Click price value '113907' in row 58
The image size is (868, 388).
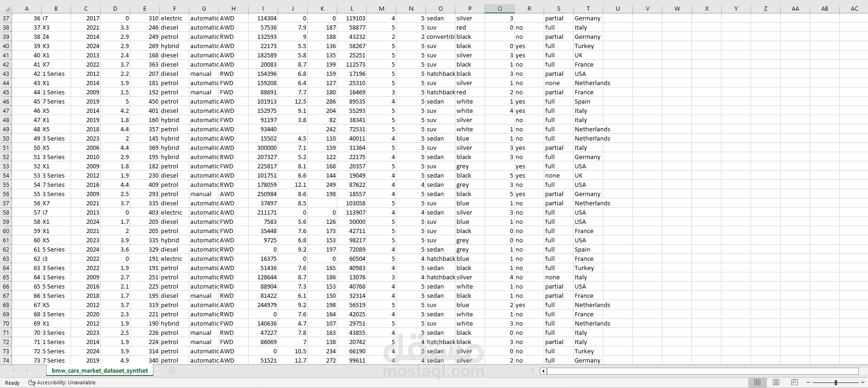click(352, 213)
